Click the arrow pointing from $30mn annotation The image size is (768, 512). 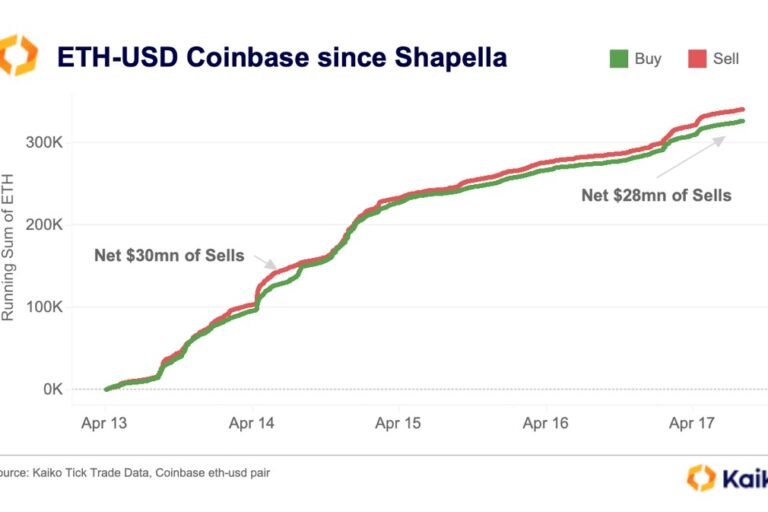(265, 262)
